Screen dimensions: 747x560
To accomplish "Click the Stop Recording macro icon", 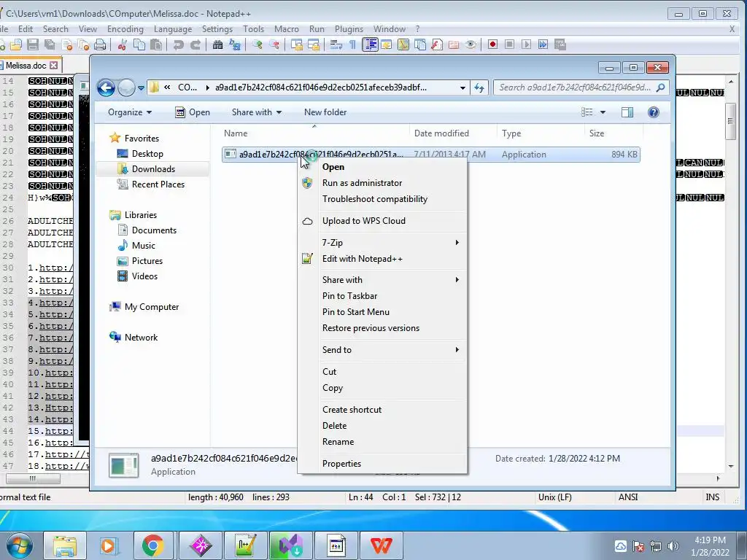I will tap(509, 44).
